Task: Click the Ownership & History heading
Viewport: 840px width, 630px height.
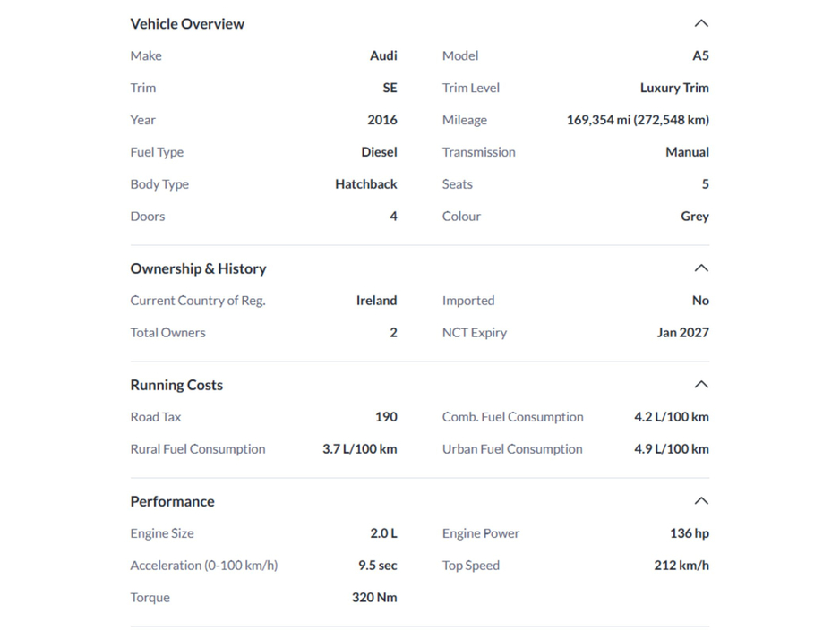Action: [198, 268]
